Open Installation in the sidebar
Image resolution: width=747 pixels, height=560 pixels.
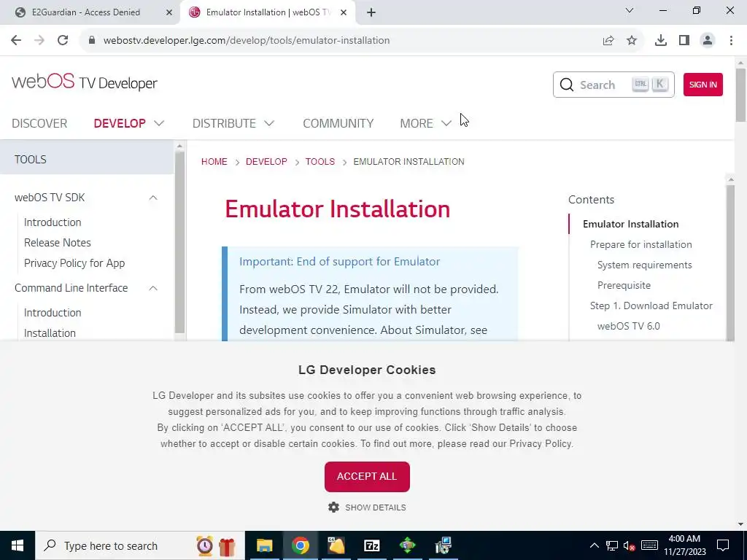(x=50, y=333)
